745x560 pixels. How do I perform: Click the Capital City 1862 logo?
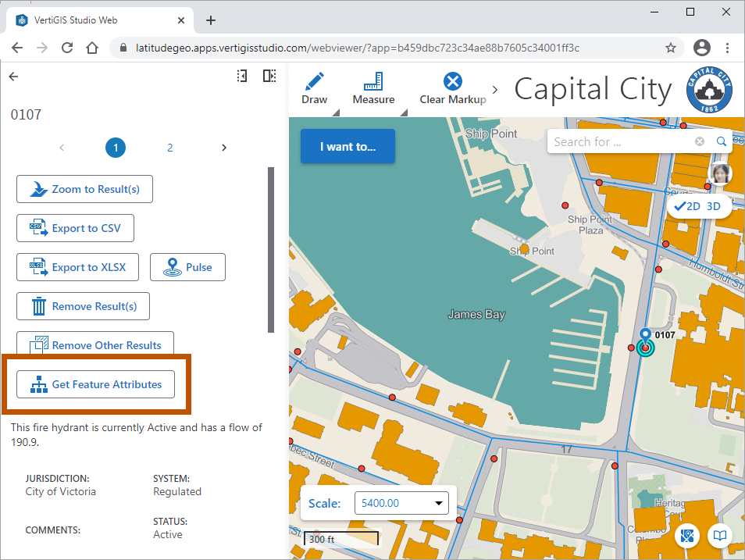coord(709,89)
